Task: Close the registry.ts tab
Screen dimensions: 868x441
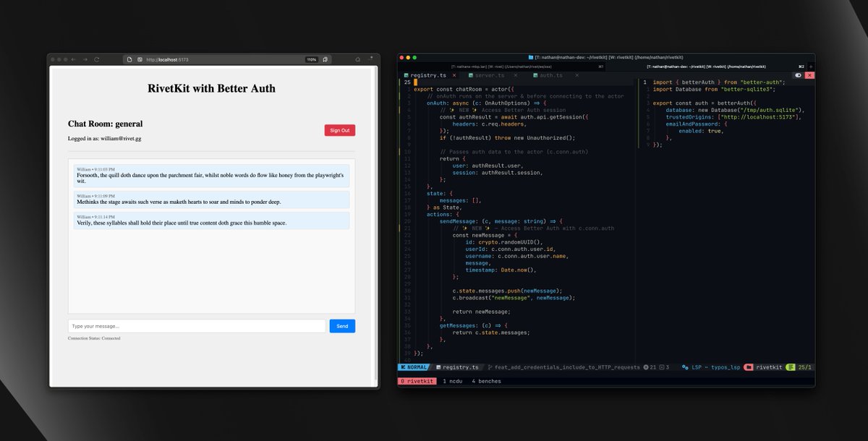Action: [x=454, y=75]
